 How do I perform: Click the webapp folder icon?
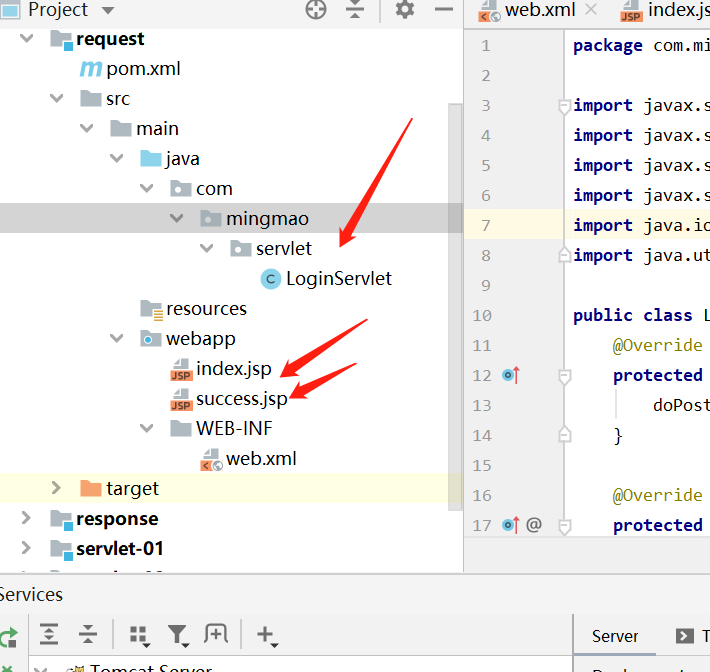pos(151,339)
